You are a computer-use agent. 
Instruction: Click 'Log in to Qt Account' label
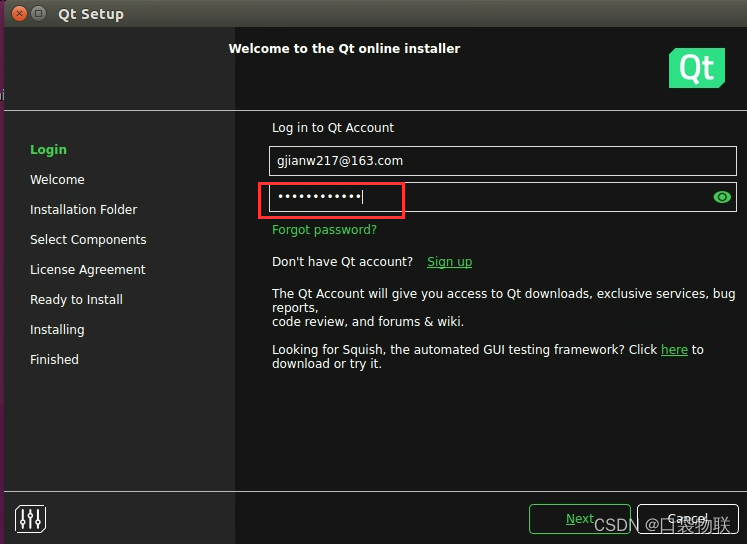[x=333, y=128]
